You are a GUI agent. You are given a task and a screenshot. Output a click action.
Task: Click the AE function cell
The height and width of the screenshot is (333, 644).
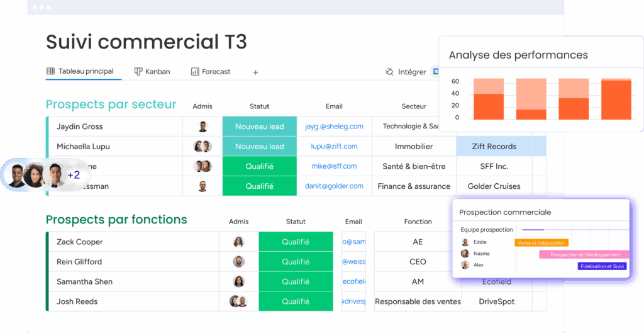coord(418,242)
